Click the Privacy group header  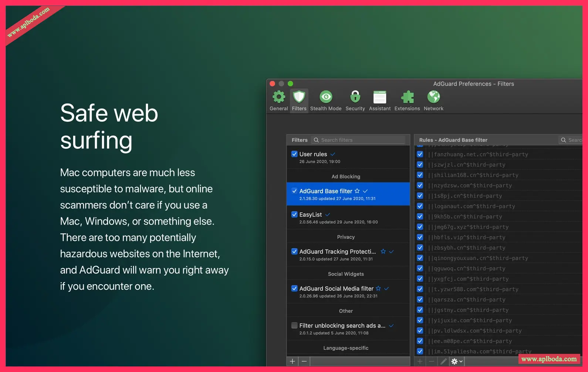(346, 237)
